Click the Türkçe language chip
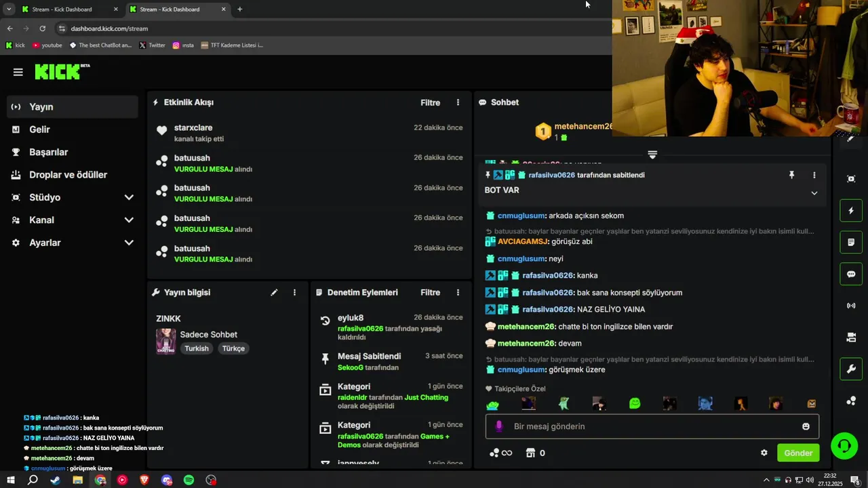This screenshot has width=868, height=488. tap(234, 348)
